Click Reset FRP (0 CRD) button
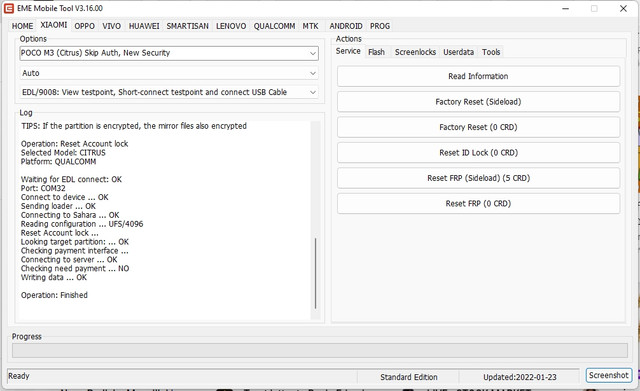The image size is (640, 391). click(478, 204)
